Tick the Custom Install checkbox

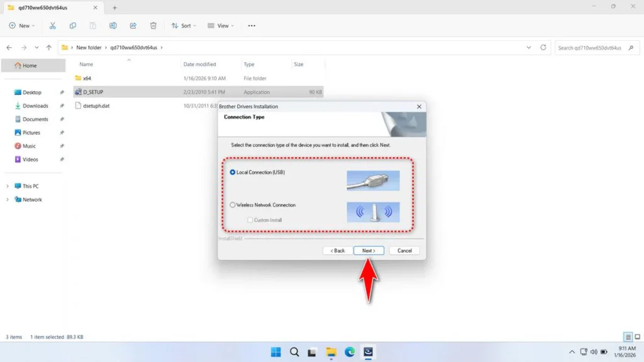[250, 220]
